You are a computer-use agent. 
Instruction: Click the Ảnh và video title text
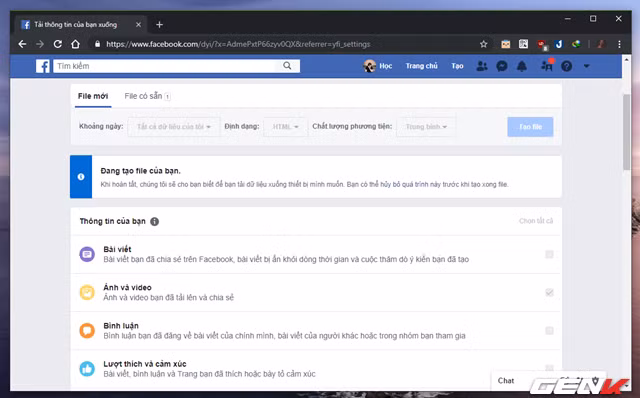127,287
